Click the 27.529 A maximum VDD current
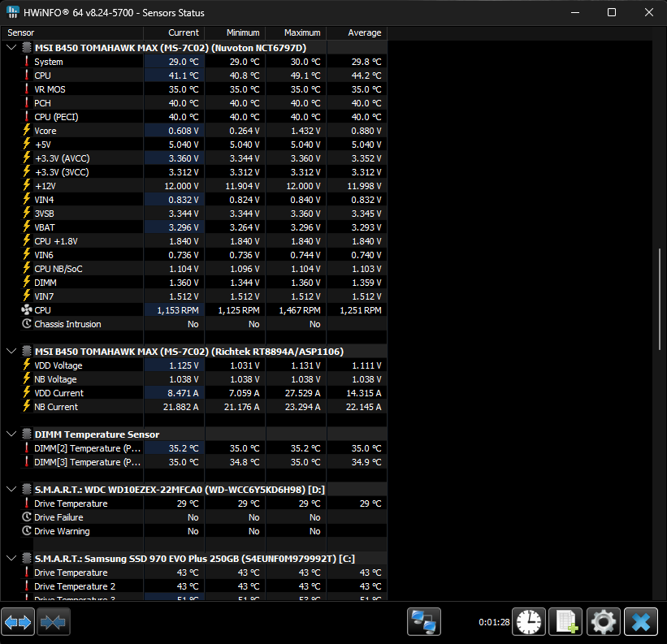This screenshot has width=667, height=644. pos(302,393)
